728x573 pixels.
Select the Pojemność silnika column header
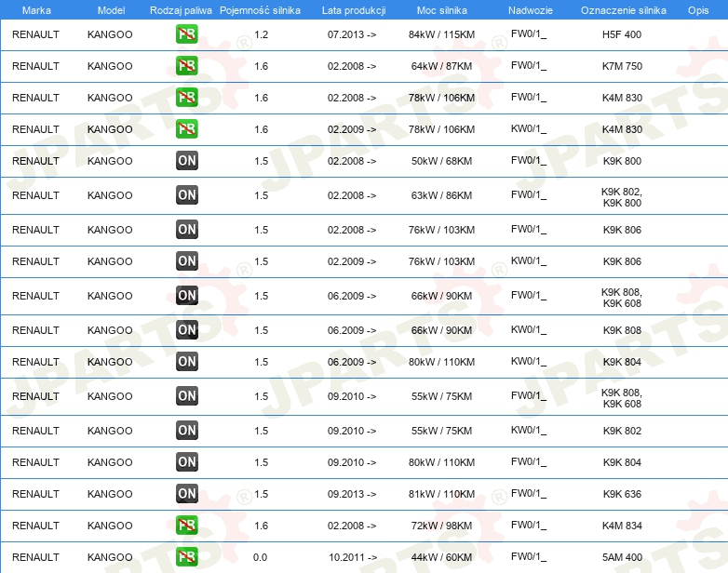(x=260, y=10)
